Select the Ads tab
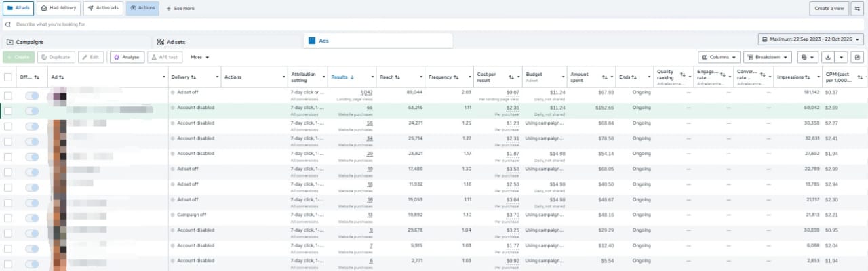The height and width of the screenshot is (271, 868). click(x=378, y=41)
